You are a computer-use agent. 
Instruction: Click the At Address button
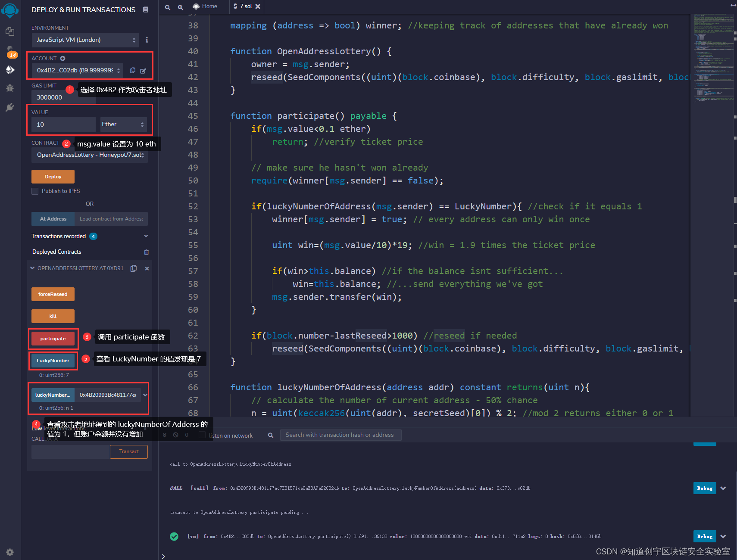53,219
